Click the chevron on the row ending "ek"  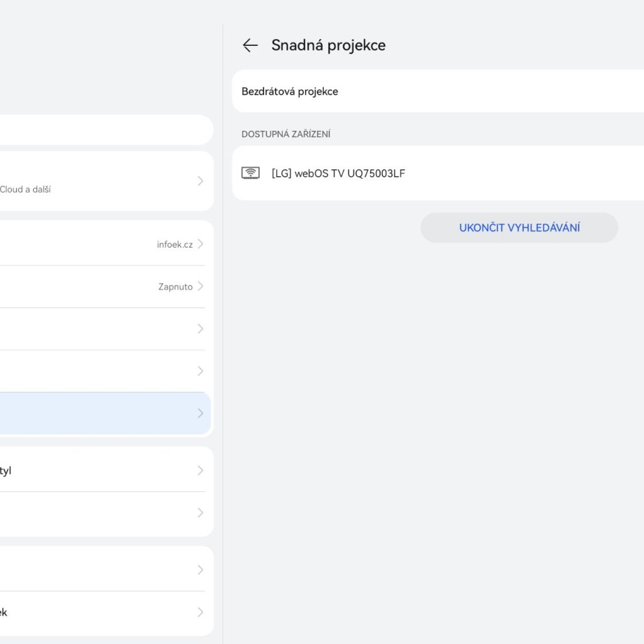tap(200, 612)
